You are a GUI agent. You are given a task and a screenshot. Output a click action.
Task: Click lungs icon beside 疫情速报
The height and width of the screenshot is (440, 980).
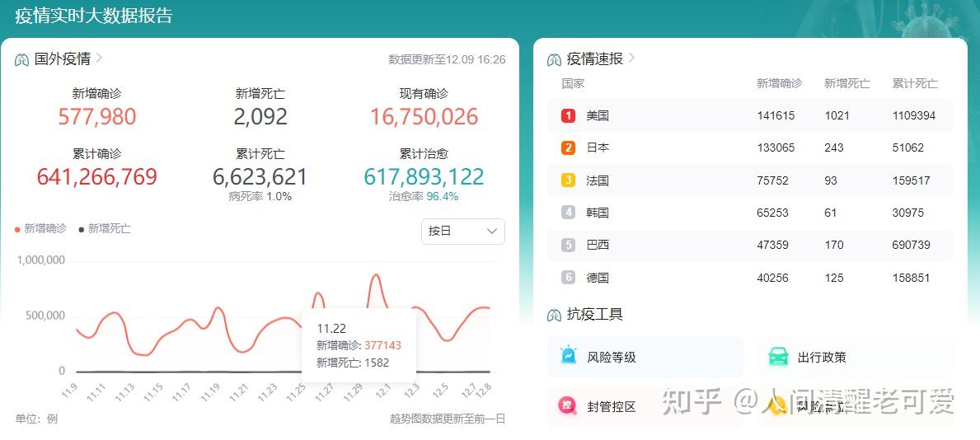click(x=554, y=60)
